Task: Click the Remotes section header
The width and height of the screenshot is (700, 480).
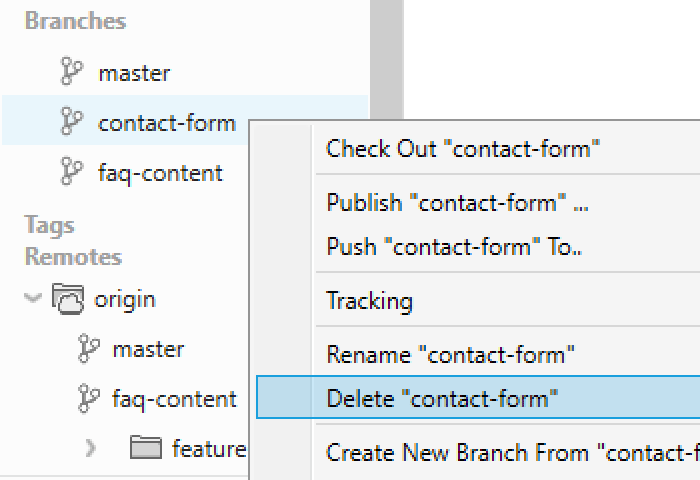Action: pos(59,256)
